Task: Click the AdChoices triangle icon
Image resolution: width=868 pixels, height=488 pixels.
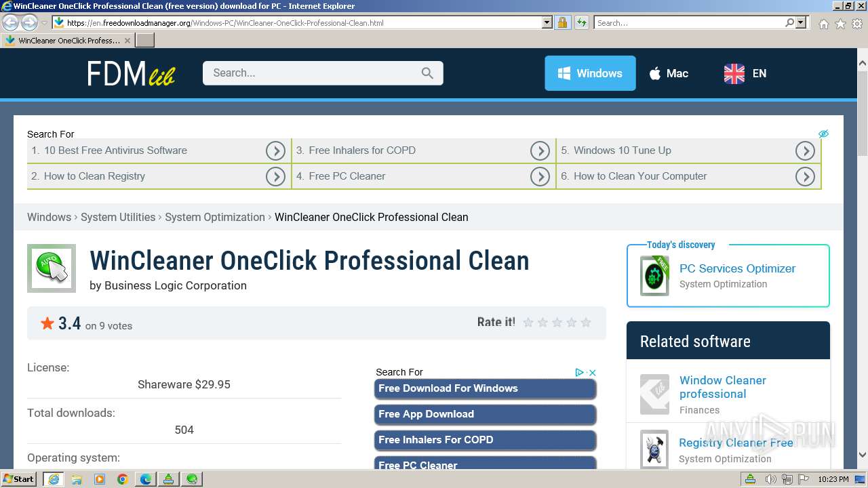Action: [580, 372]
